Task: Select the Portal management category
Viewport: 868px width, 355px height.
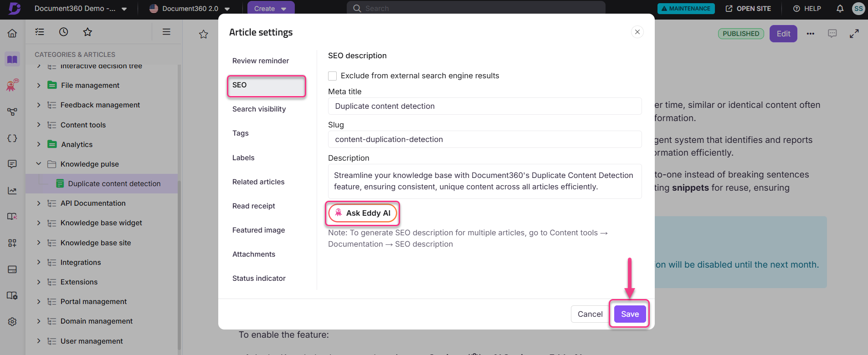Action: click(x=93, y=302)
